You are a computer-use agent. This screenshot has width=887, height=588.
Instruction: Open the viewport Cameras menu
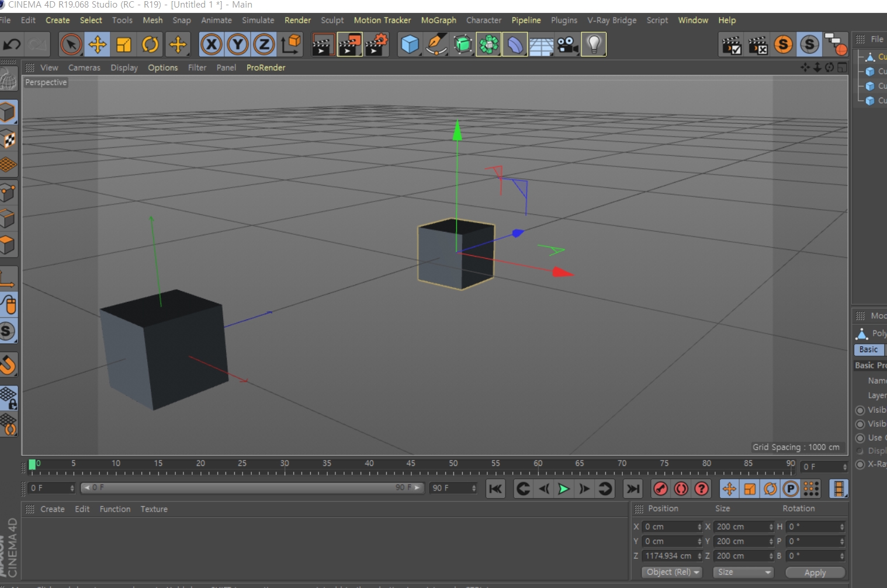pos(84,68)
